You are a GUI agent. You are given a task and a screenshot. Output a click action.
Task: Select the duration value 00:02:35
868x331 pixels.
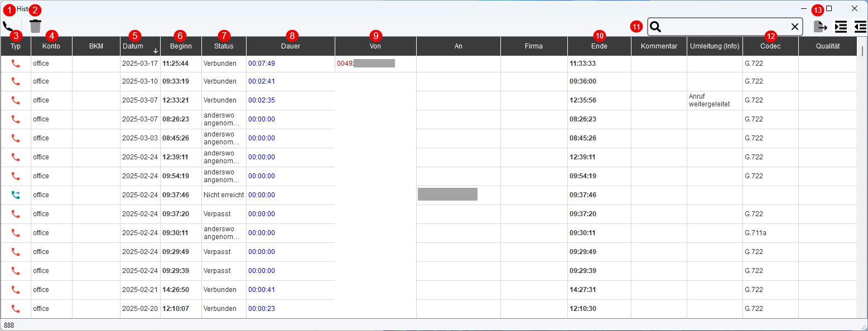click(262, 100)
